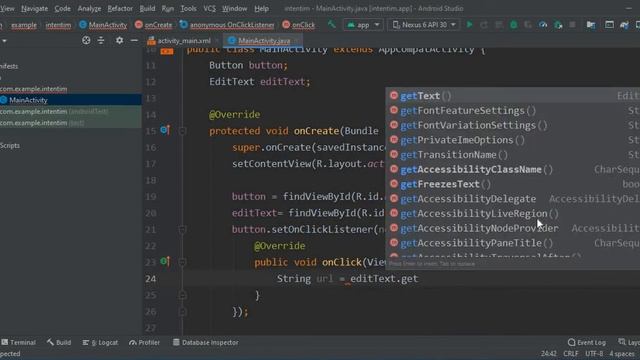Screen dimensions: 640x360
Task: Click Select Opened File target icon
Action: [x=86, y=40]
